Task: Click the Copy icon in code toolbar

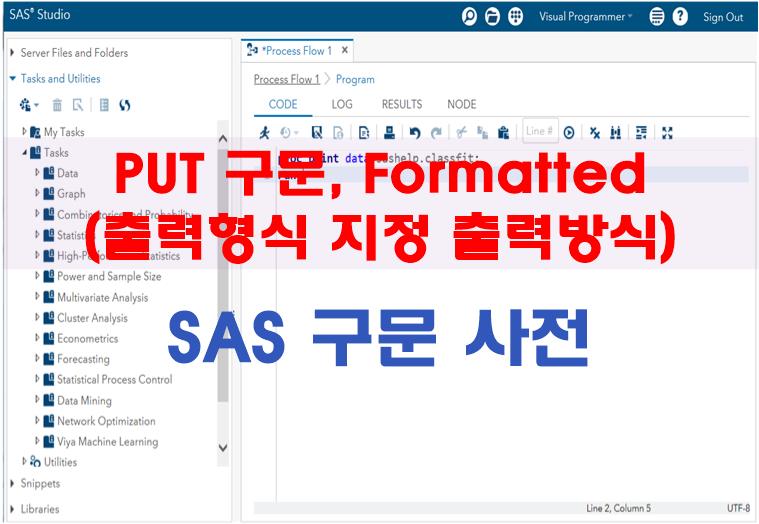Action: 482,132
